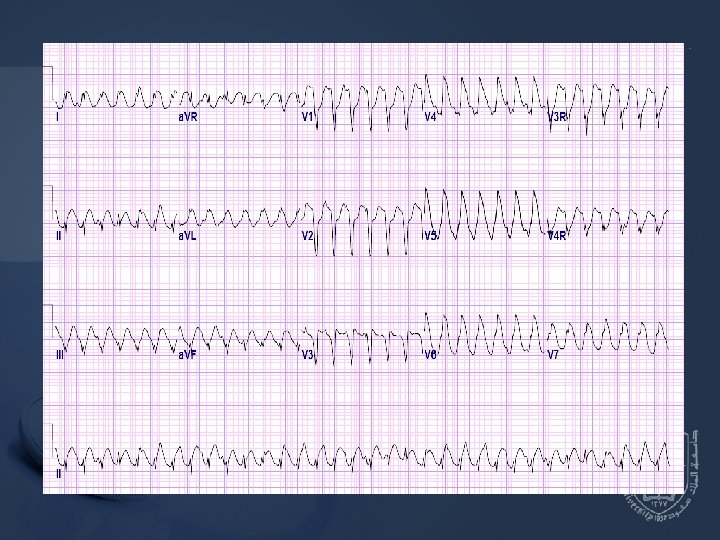
Task: Click the V6 lead label
Action: coord(430,355)
